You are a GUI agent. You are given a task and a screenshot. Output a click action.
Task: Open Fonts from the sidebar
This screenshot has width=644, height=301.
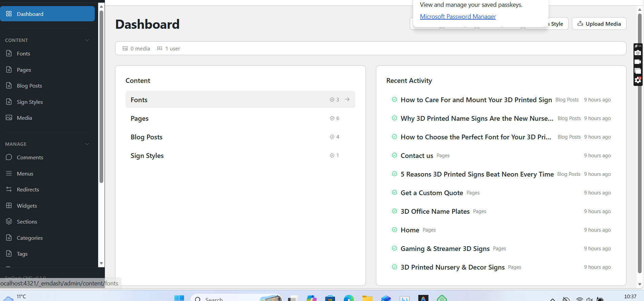[23, 53]
